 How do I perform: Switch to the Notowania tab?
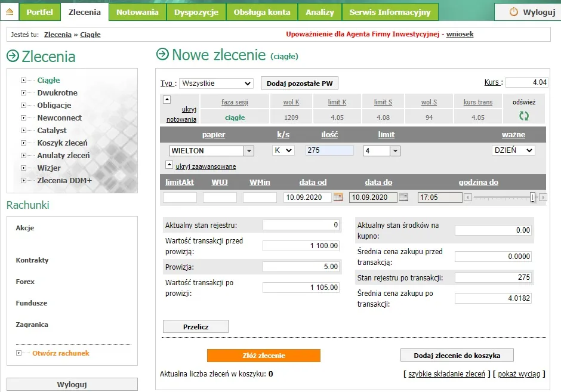click(137, 12)
